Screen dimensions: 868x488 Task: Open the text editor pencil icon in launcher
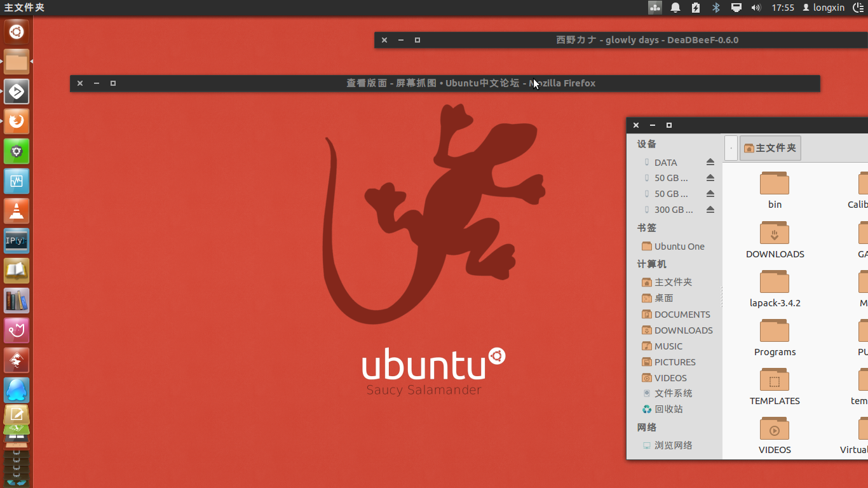click(x=17, y=414)
